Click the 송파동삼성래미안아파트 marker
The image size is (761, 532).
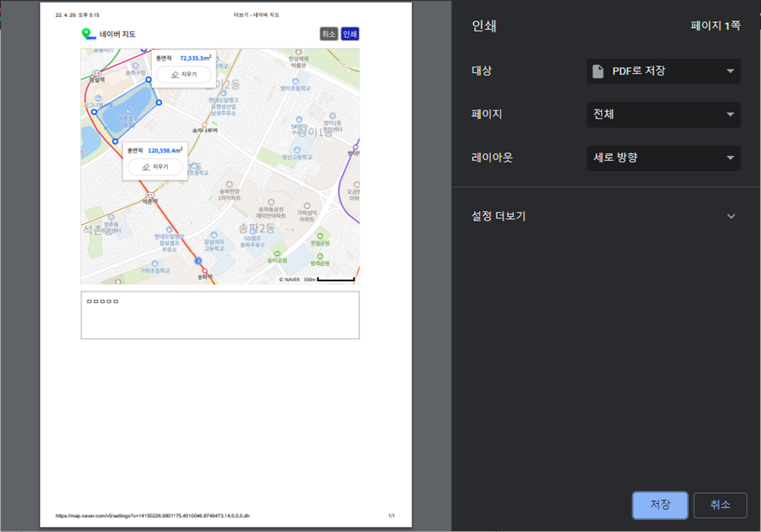[x=271, y=203]
